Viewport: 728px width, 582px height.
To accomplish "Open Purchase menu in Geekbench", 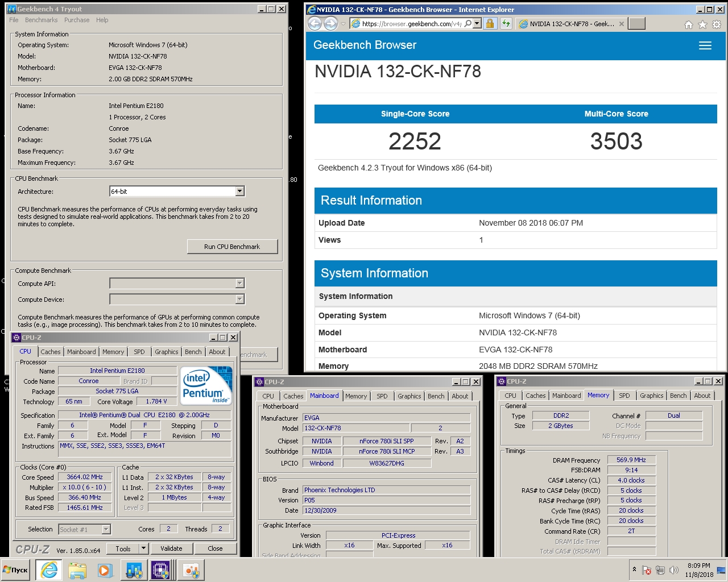I will (x=77, y=20).
